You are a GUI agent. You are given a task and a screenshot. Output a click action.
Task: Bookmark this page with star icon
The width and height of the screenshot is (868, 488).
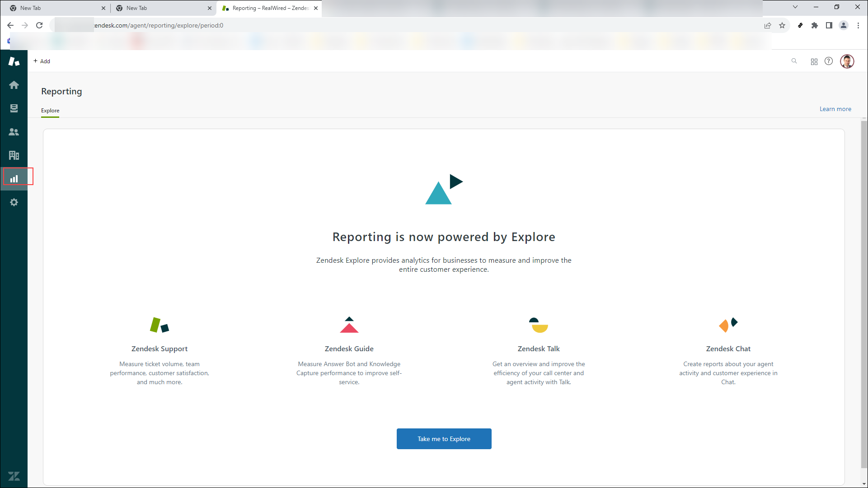tap(782, 25)
